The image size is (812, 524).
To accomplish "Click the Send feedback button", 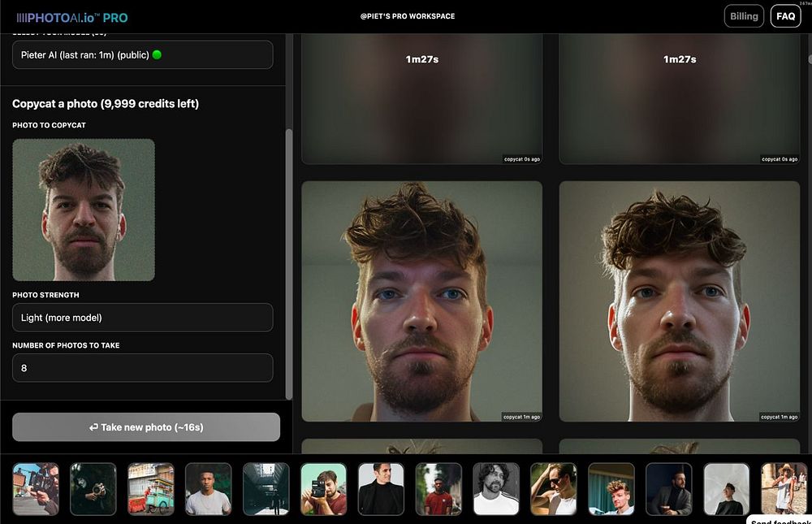I will coord(780,520).
